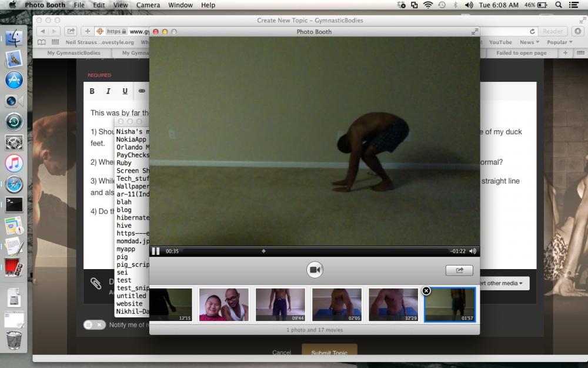Open Top Sites grid icon in Safari
The height and width of the screenshot is (368, 588).
tap(55, 42)
